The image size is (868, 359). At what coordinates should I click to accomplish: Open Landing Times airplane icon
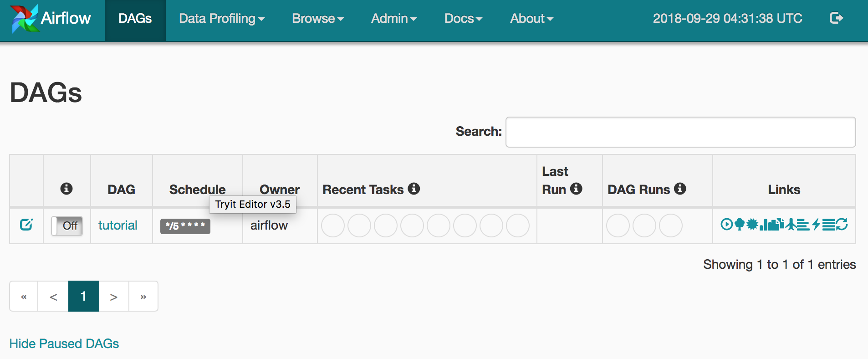click(791, 224)
